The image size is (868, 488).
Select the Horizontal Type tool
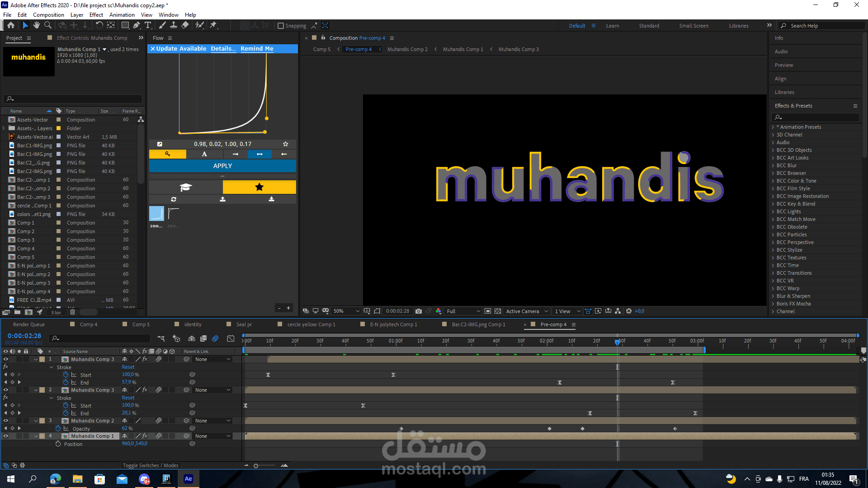[148, 25]
